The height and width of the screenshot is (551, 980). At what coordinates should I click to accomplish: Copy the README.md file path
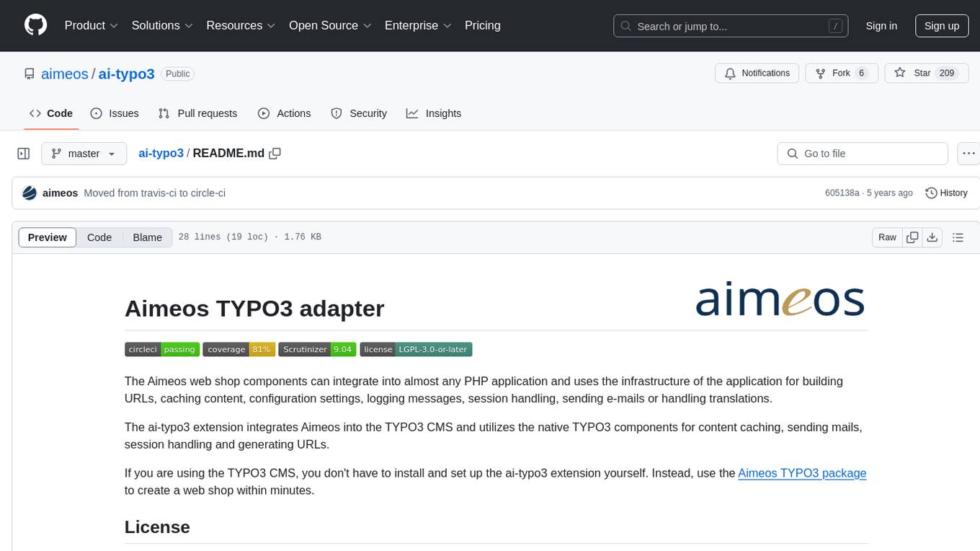pos(275,154)
